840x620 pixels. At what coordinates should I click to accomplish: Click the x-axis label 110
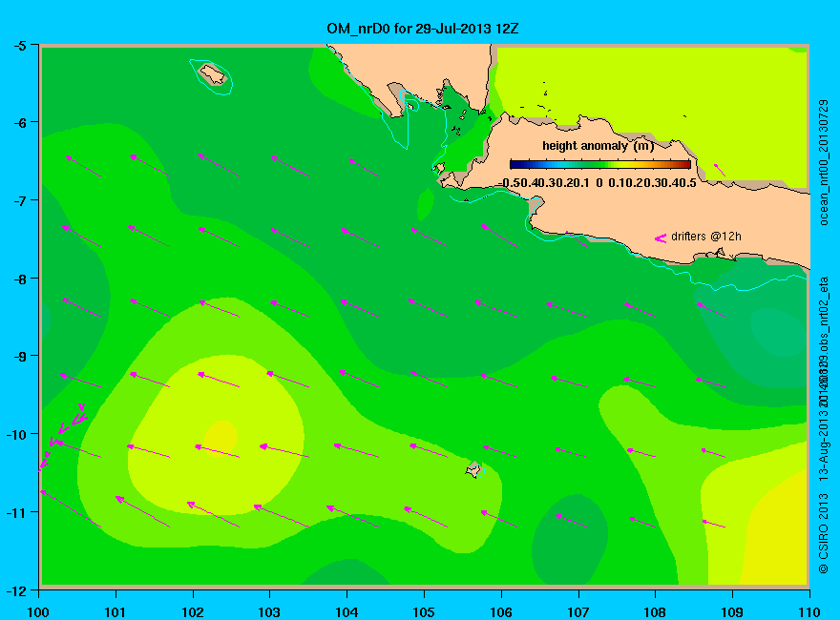tap(808, 612)
